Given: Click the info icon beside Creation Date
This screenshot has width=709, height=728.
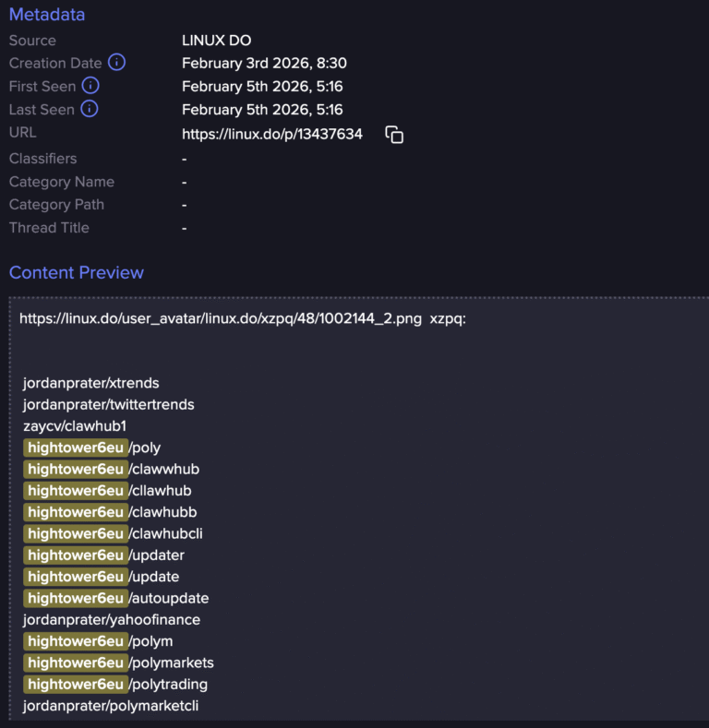Looking at the screenshot, I should tap(116, 63).
